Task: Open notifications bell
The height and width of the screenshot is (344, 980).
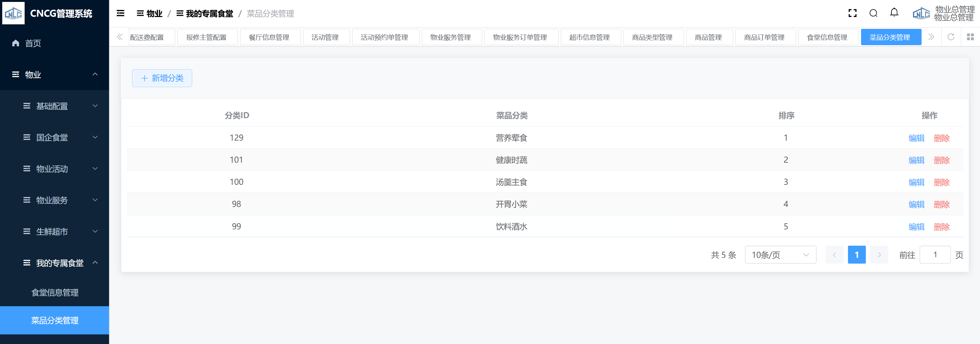Action: (x=894, y=12)
